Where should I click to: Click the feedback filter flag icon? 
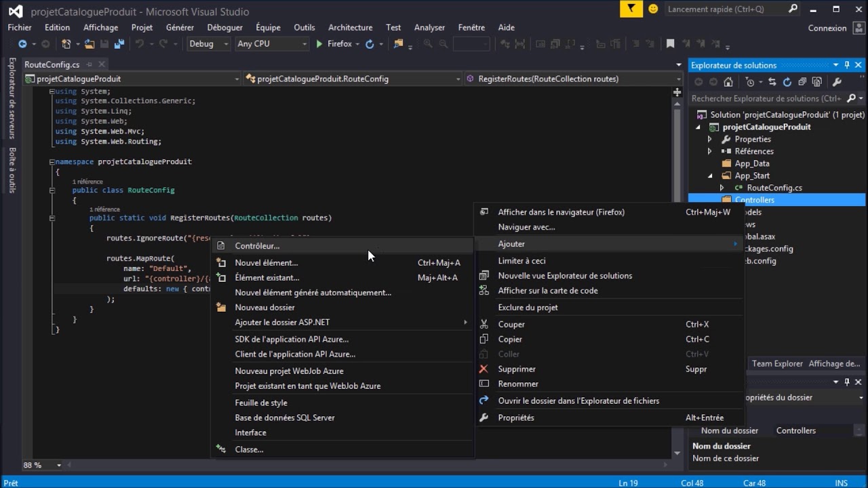pos(631,9)
